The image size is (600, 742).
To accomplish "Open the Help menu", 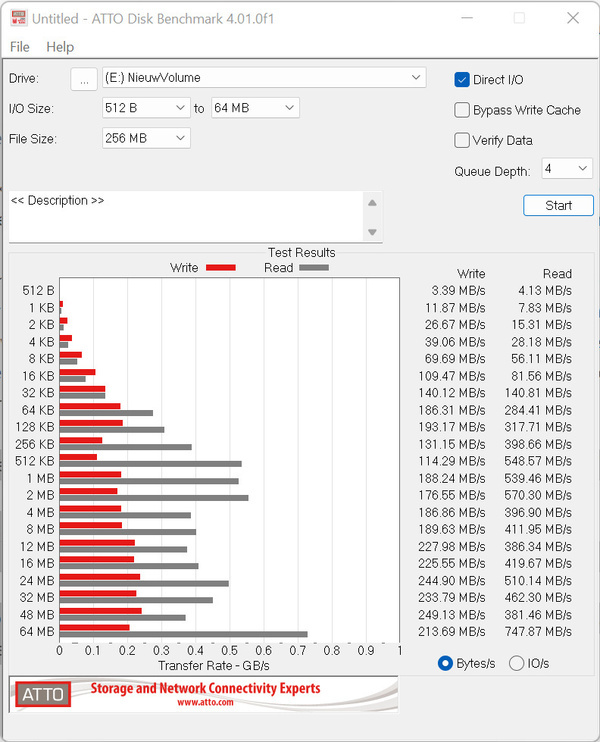I will [x=60, y=47].
